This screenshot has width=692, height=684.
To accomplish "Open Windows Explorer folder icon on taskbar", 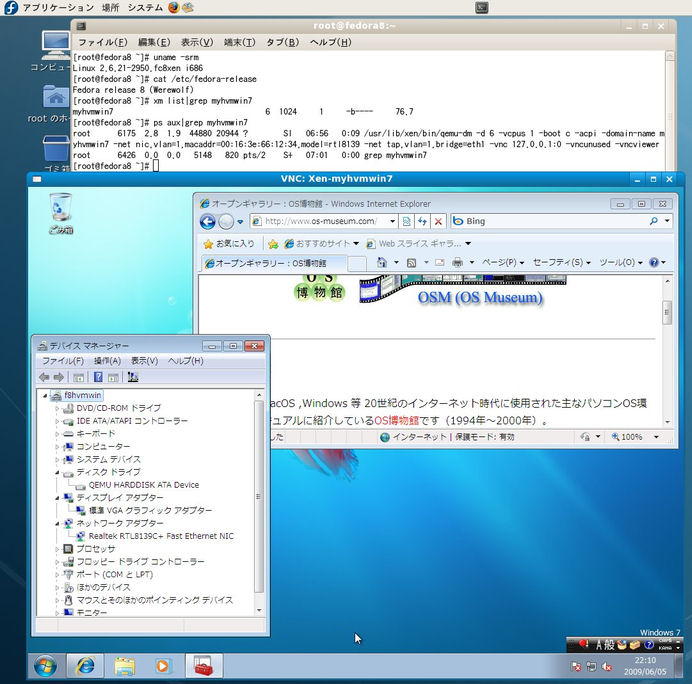I will pyautogui.click(x=124, y=665).
